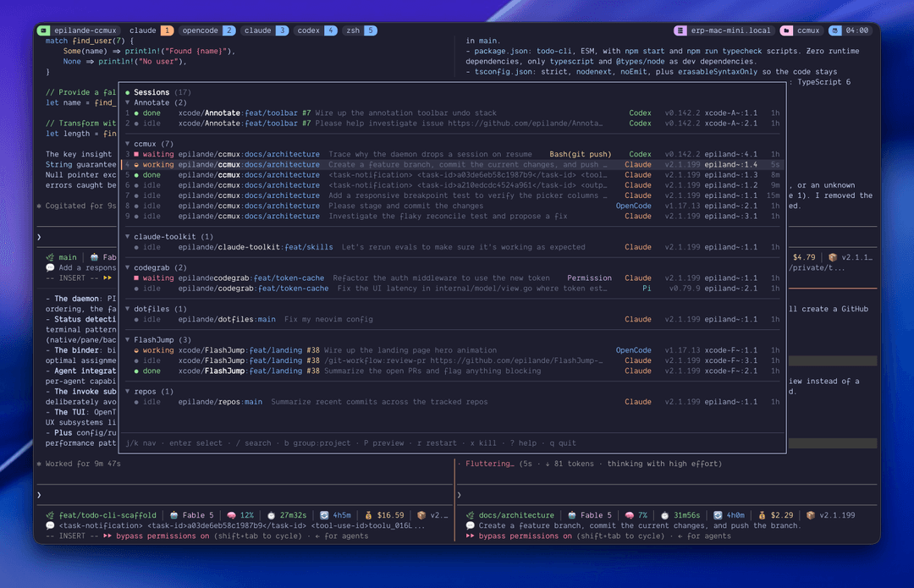Switch to the zsh 5 window tab
Screen dimensions: 914x588
click(x=361, y=30)
